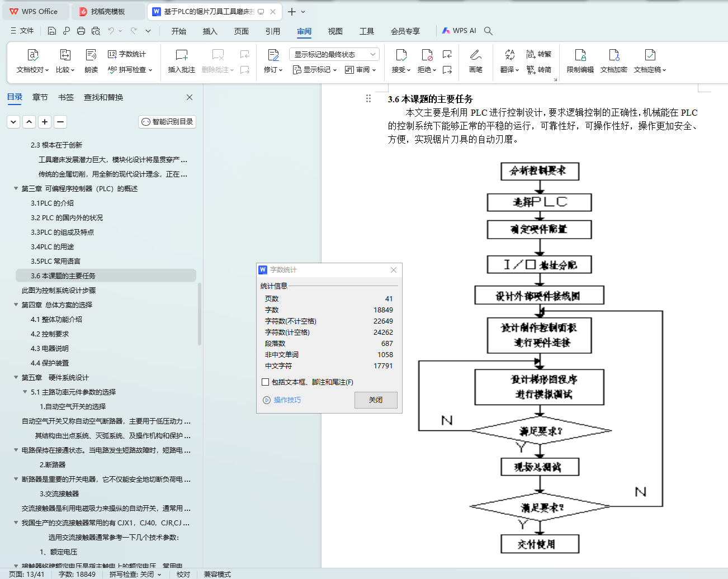
Task: Collapse the 5.1 主路功率元件参数的选择 node
Action: (25, 392)
